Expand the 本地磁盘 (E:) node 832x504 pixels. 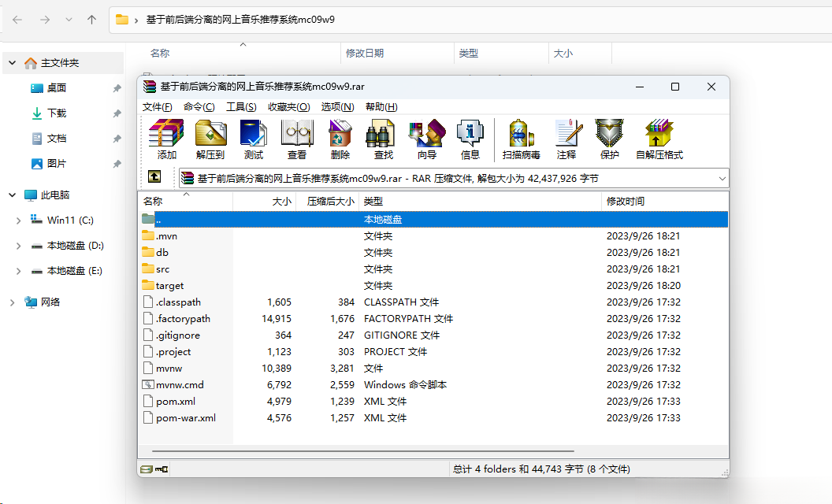pyautogui.click(x=19, y=271)
